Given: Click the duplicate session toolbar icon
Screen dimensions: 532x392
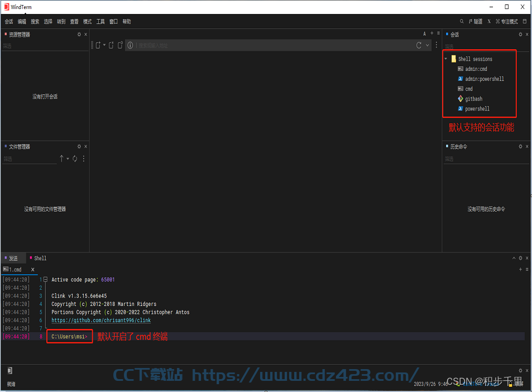Looking at the screenshot, I should [x=120, y=45].
